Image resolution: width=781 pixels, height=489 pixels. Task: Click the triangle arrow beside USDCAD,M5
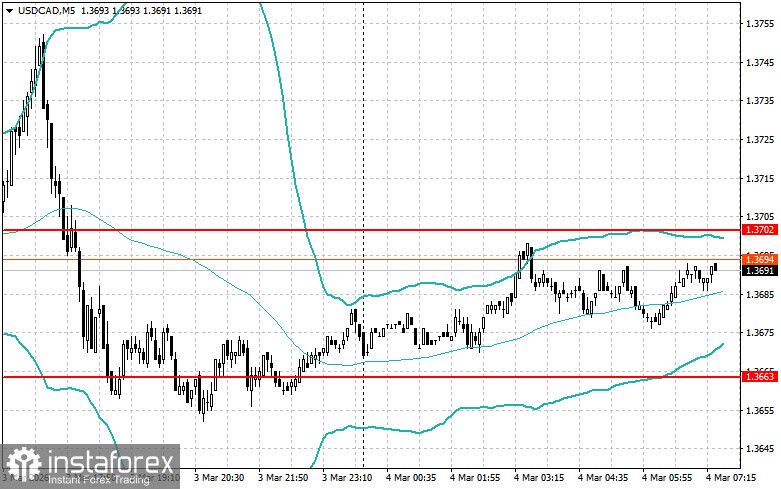tap(9, 10)
